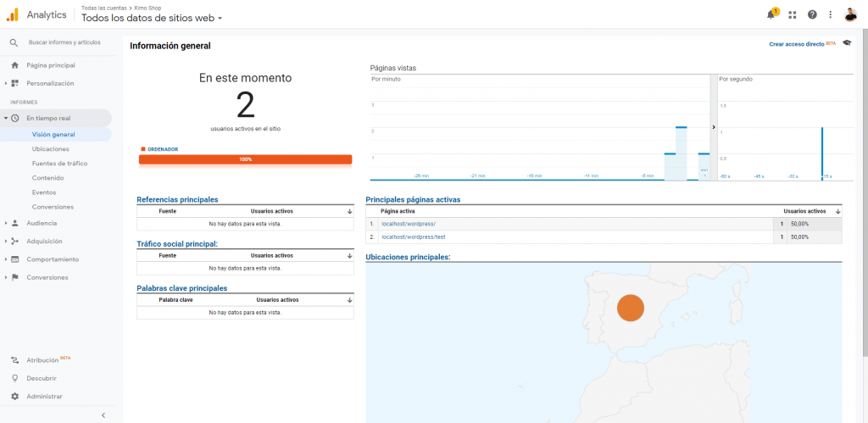
Task: Open the real-time Conversiones report
Action: pyautogui.click(x=53, y=207)
